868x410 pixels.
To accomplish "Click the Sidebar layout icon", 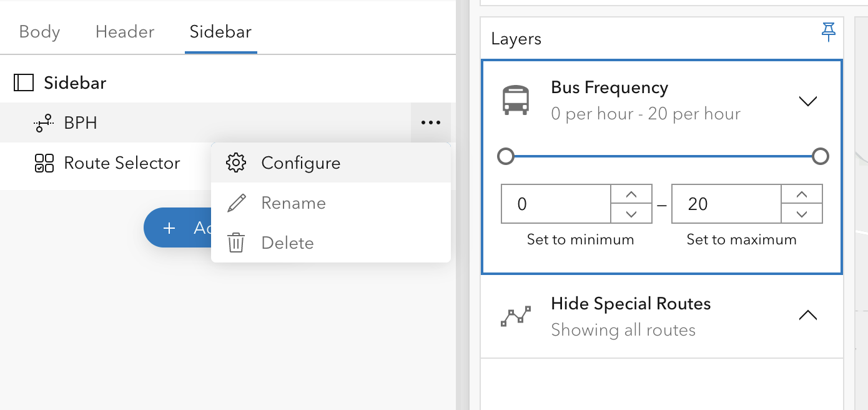I will [24, 82].
